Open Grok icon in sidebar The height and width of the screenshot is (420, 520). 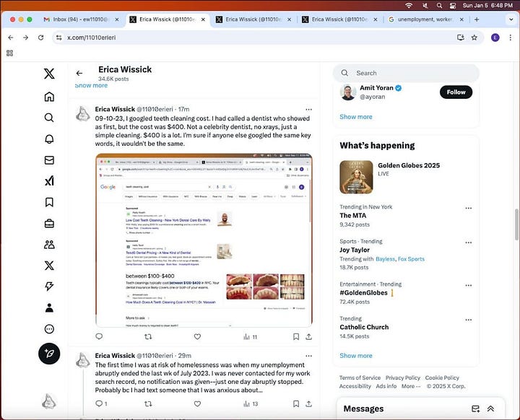(x=49, y=181)
